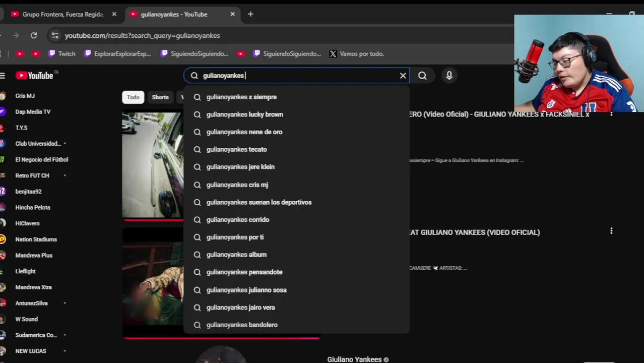Open Club Universidad subscription channel
The height and width of the screenshot is (363, 644).
tap(38, 144)
